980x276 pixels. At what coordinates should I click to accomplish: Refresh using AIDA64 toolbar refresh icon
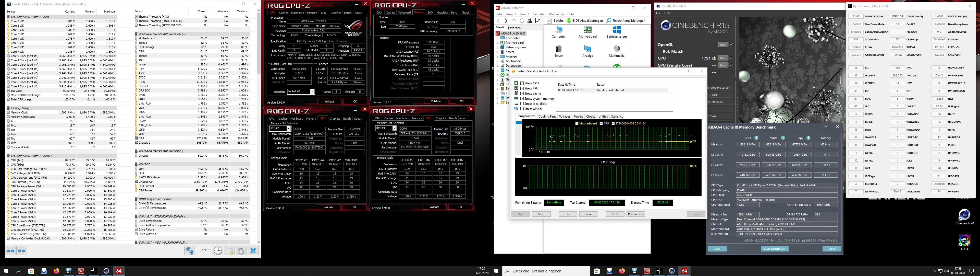522,21
